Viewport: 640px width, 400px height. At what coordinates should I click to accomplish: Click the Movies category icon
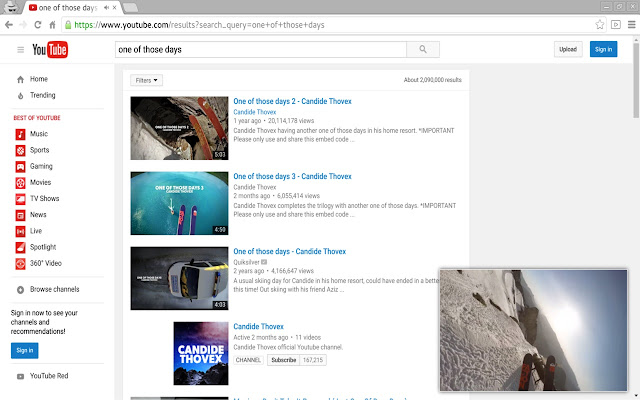(20, 183)
